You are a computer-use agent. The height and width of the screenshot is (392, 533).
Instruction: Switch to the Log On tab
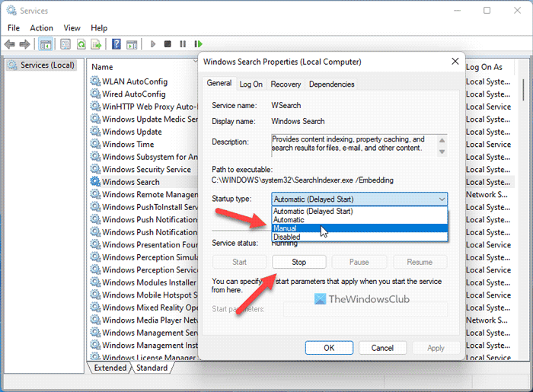pyautogui.click(x=251, y=84)
